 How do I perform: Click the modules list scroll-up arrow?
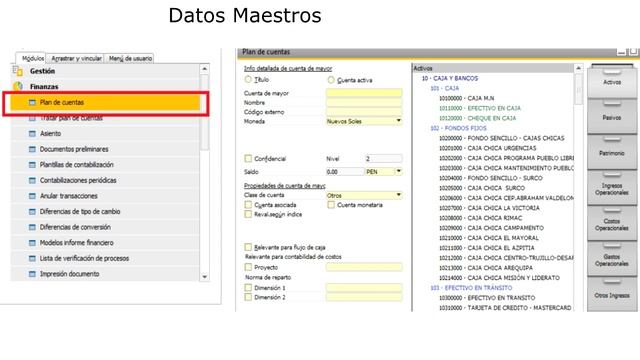click(204, 69)
